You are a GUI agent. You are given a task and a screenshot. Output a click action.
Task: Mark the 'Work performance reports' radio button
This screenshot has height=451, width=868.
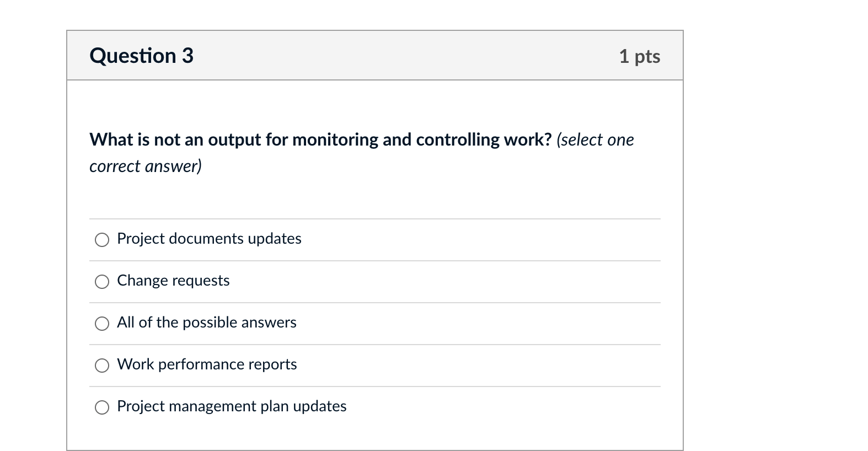(102, 366)
